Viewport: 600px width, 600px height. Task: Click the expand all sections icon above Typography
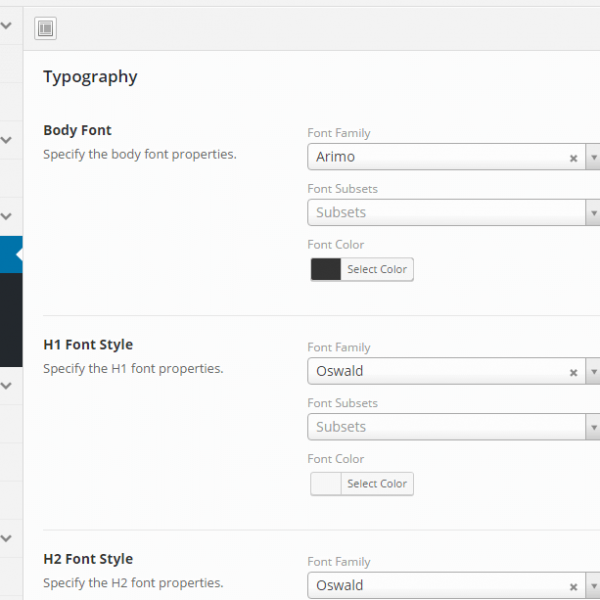click(45, 28)
